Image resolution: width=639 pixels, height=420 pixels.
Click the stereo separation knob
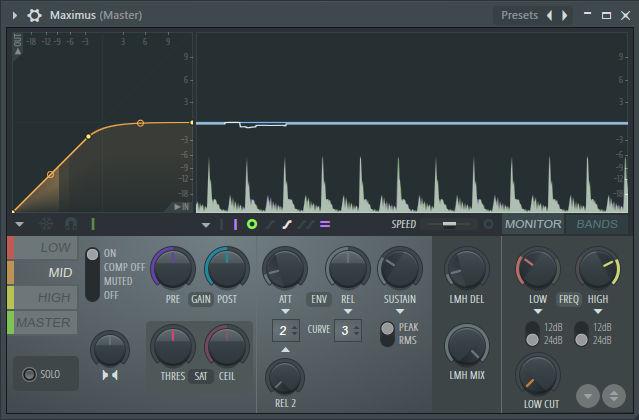[110, 350]
